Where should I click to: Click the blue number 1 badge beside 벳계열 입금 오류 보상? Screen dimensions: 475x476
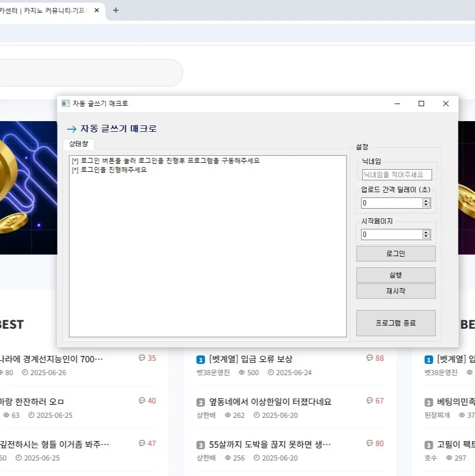(x=200, y=359)
